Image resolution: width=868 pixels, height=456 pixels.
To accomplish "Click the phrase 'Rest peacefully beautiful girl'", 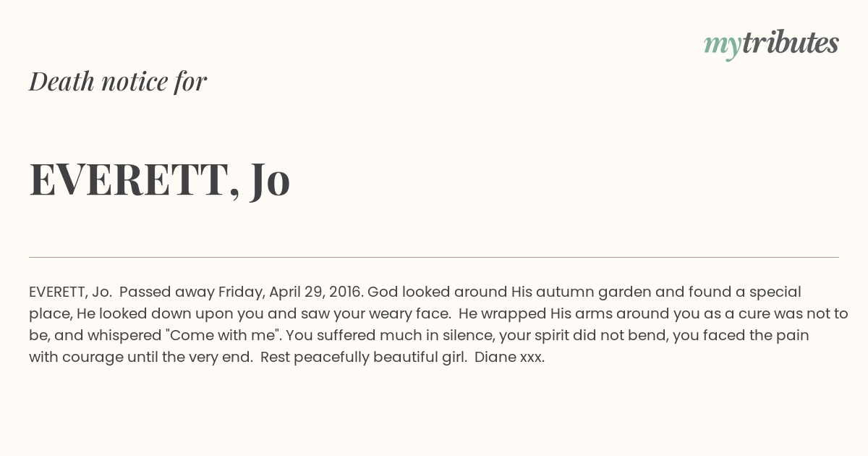I will click(363, 358).
